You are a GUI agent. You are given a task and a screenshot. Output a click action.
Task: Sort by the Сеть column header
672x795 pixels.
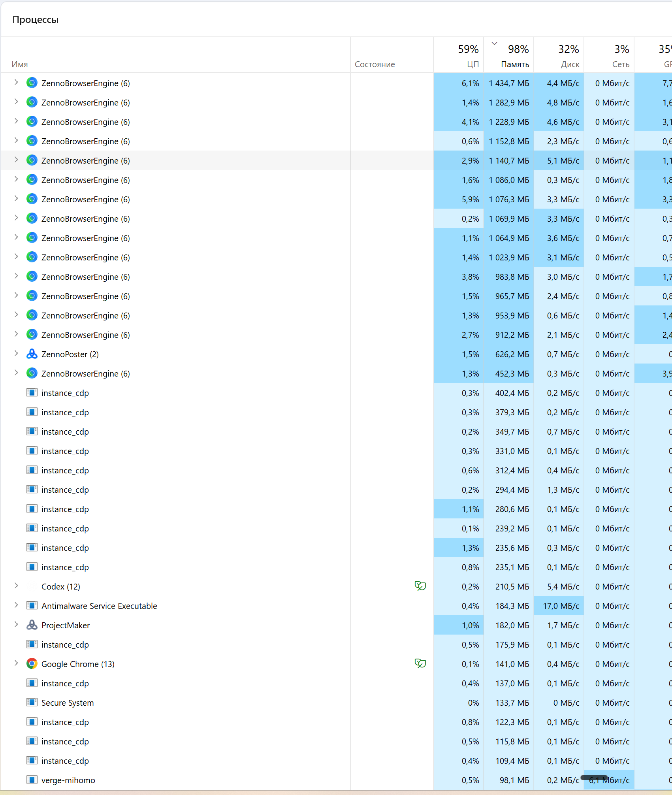(609, 55)
